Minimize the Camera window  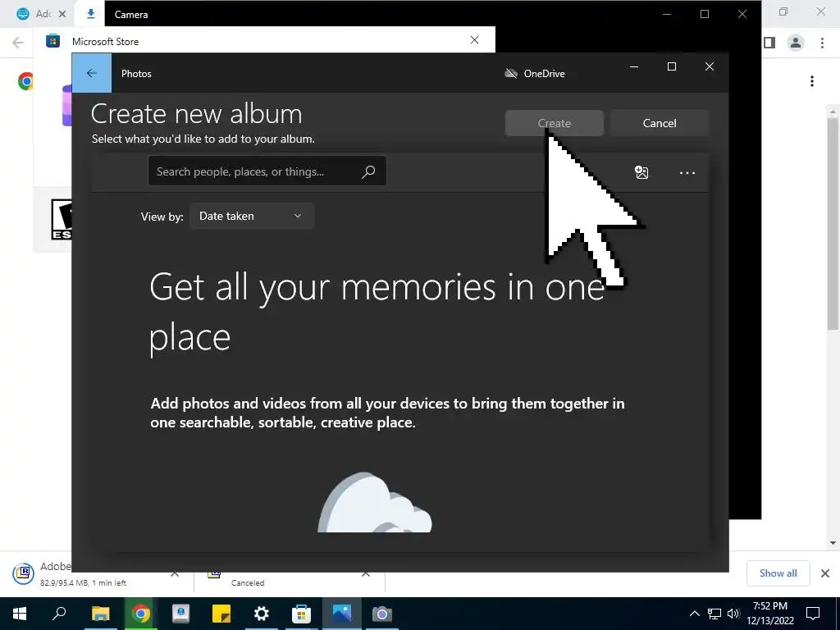667,15
